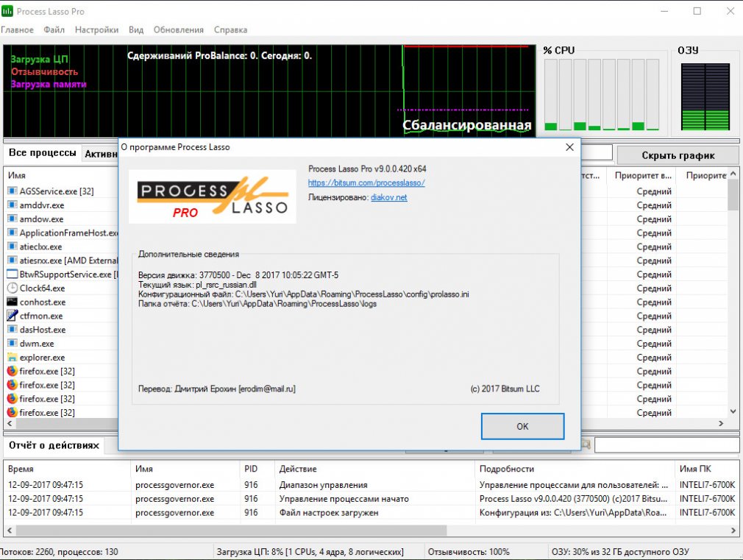Click the Версия движка: 3770500 text line
Viewport: 743px width, 560px height.
[238, 275]
